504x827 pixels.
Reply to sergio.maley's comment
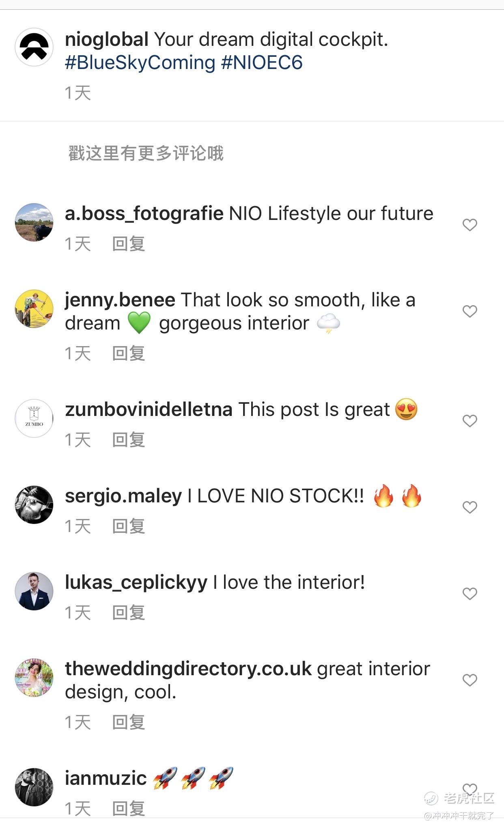128,526
